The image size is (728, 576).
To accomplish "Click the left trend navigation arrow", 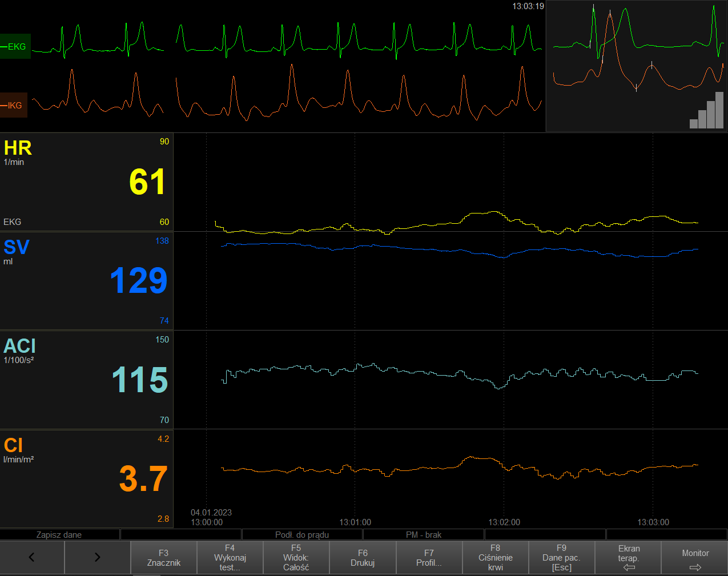I will click(32, 558).
